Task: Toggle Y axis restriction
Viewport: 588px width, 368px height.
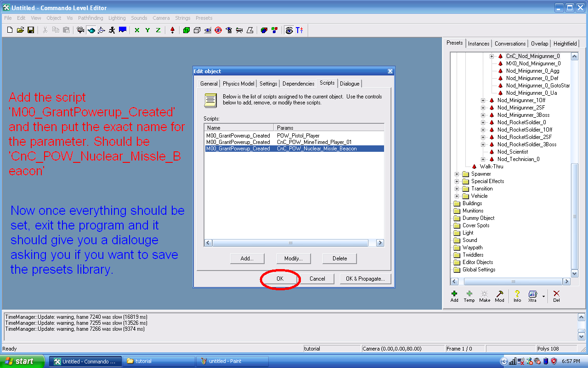Action: coord(147,30)
